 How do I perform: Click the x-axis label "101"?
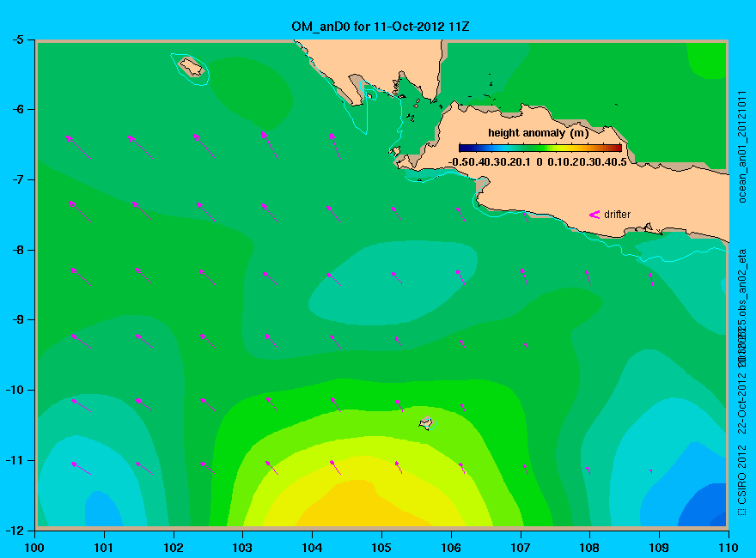tap(104, 548)
